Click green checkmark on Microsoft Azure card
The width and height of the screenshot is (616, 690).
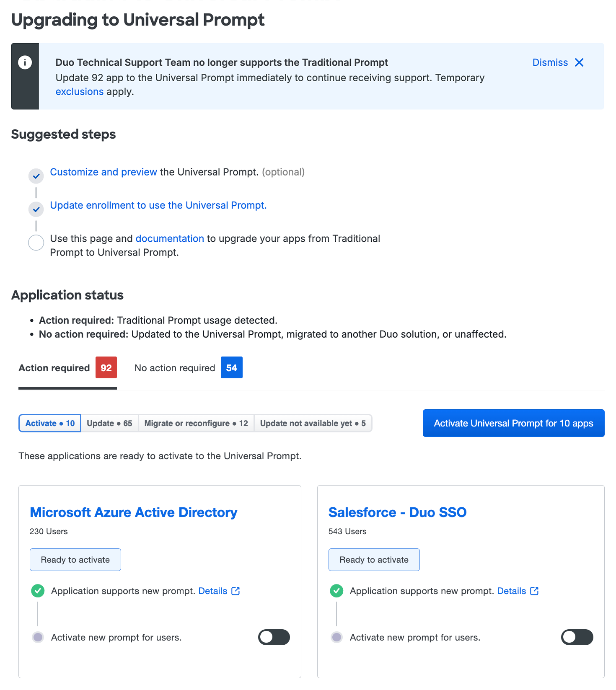(38, 591)
